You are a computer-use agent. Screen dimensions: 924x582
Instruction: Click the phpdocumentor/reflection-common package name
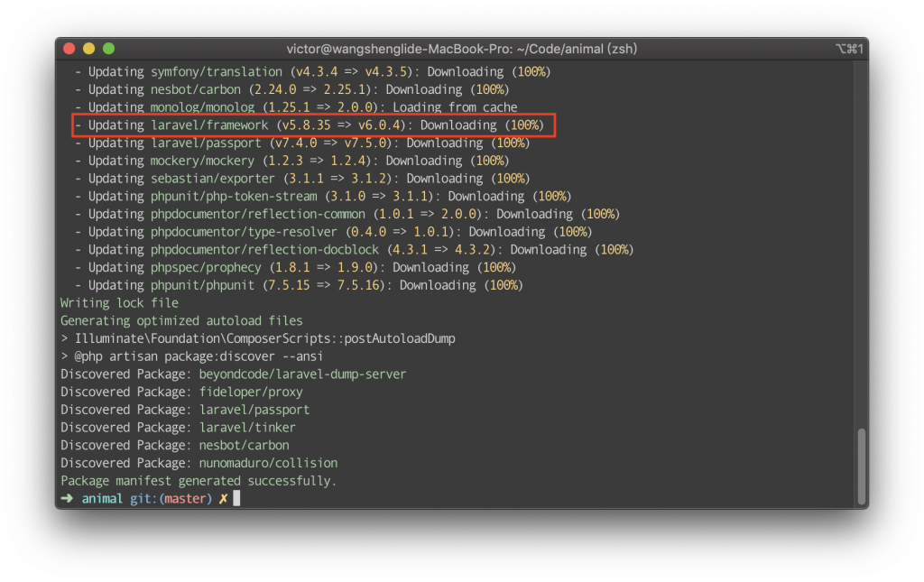pyautogui.click(x=257, y=214)
